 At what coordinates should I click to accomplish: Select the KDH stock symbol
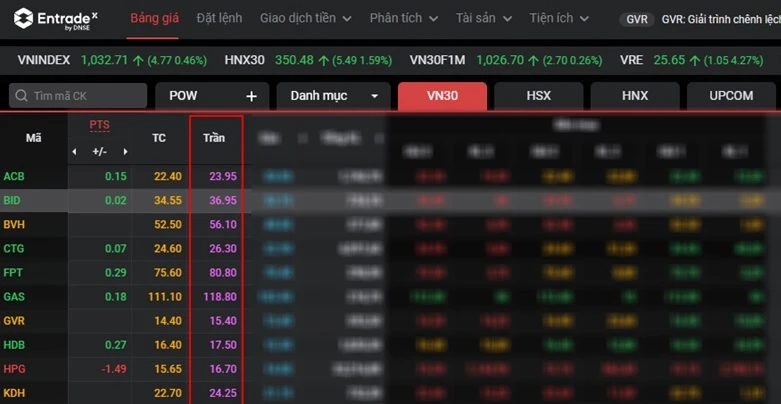(14, 393)
